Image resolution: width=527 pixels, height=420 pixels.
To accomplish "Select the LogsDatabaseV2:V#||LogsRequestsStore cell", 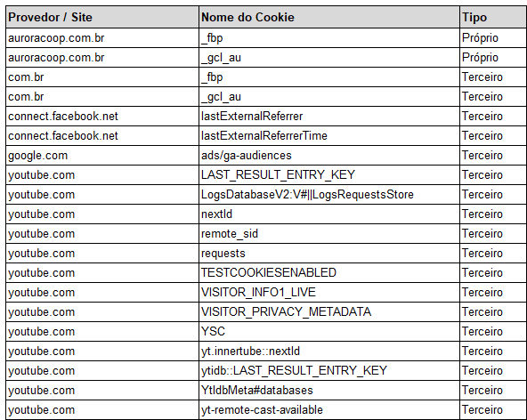I will pos(329,195).
